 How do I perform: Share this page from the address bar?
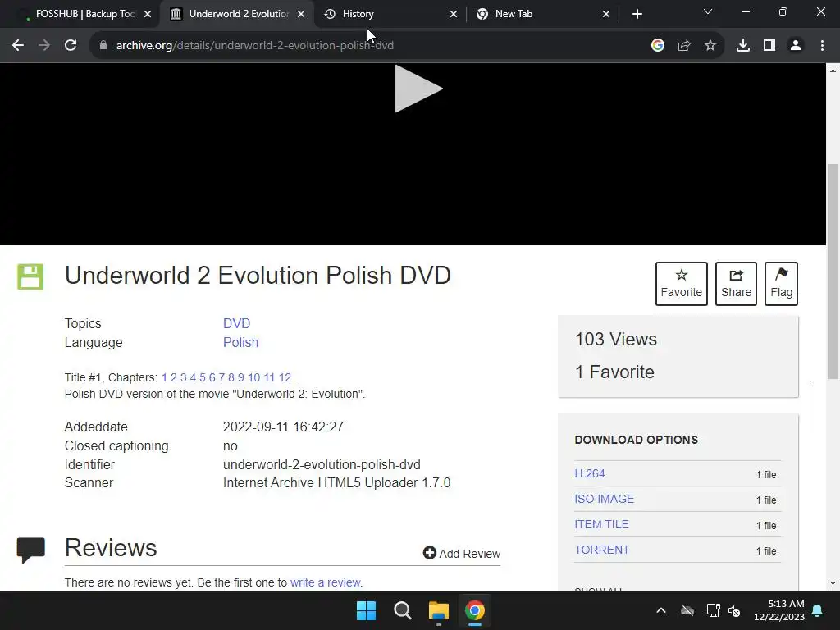pos(684,46)
